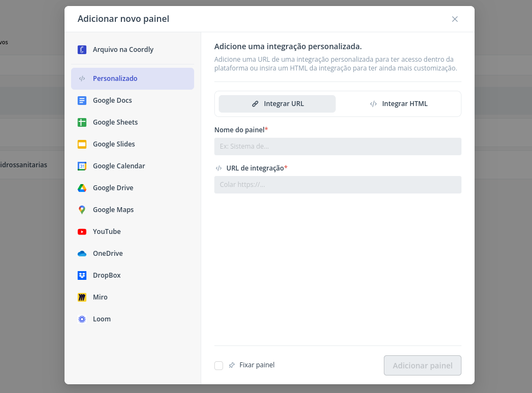Pick Google Drive from the sidebar
532x393 pixels.
[133, 188]
